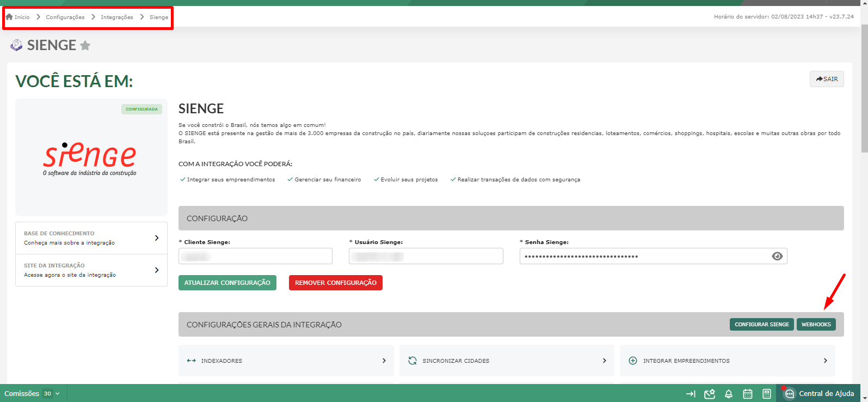Click 'Realizar transações de dados com segurança' text
868x402 pixels.
click(x=519, y=180)
